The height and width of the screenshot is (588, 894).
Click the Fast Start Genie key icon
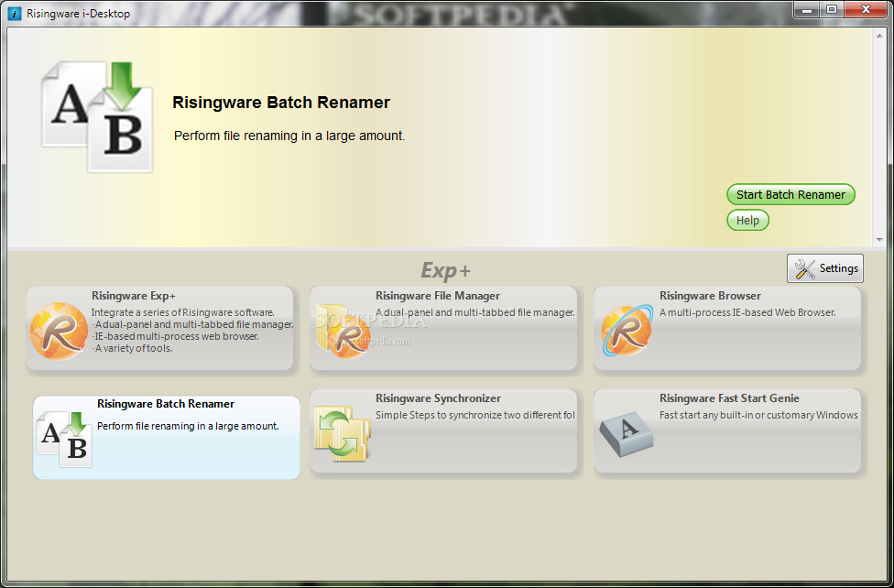[x=627, y=434]
